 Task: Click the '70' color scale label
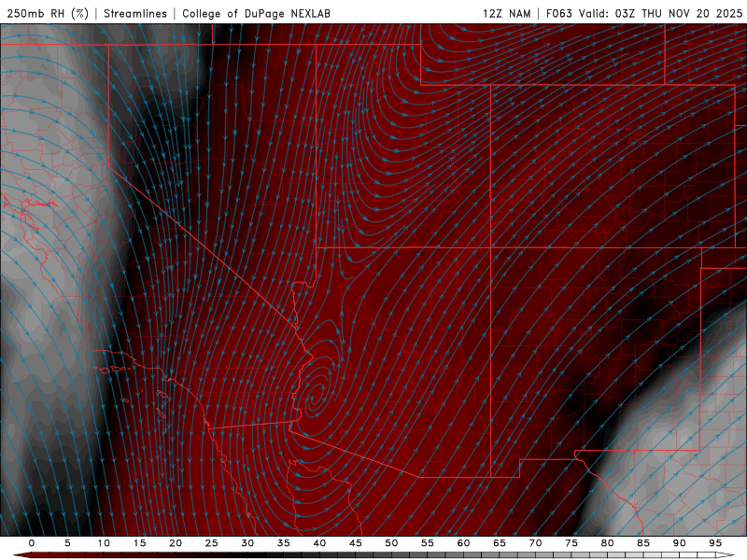(x=535, y=543)
